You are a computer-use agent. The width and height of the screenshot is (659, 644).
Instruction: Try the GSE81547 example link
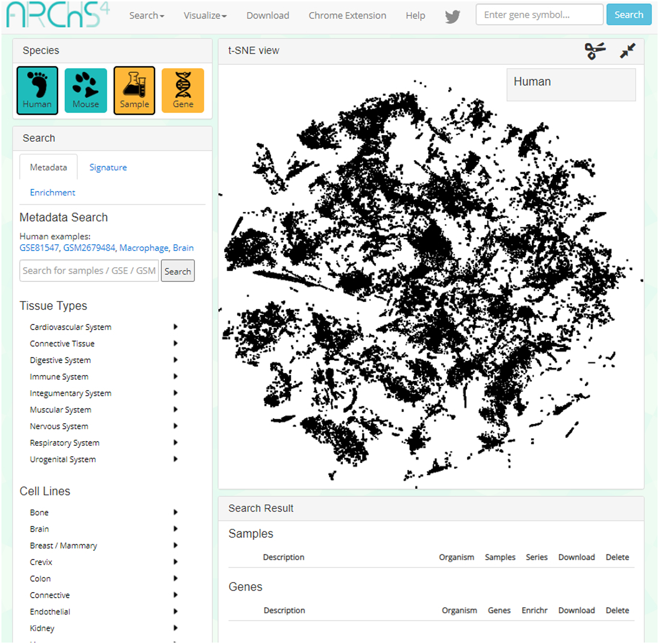coord(39,248)
